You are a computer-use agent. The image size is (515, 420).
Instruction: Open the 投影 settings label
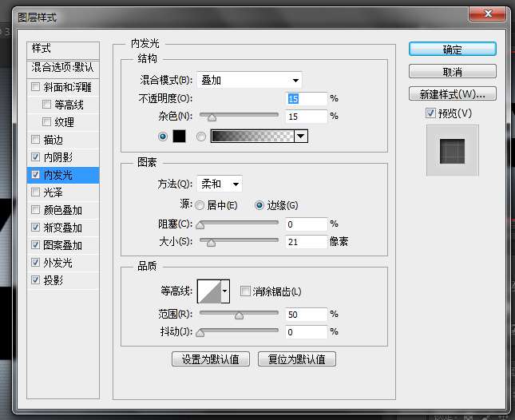[53, 280]
